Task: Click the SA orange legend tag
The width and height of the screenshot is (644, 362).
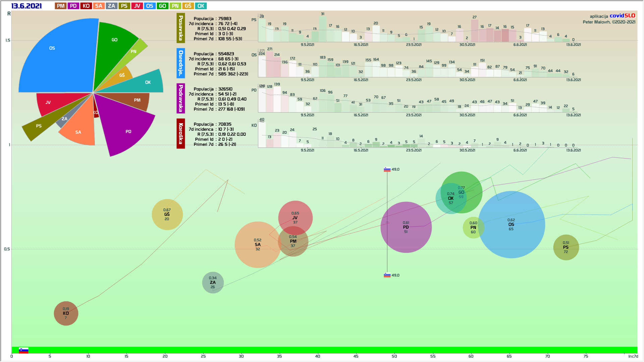Action: pyautogui.click(x=99, y=6)
